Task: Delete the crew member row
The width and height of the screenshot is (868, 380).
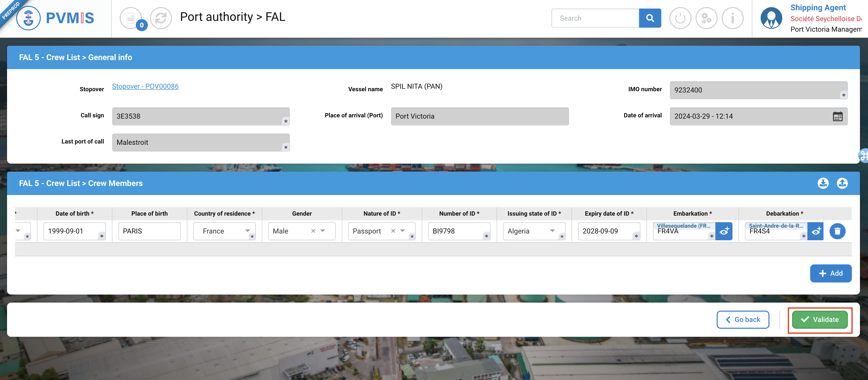Action: (x=837, y=231)
